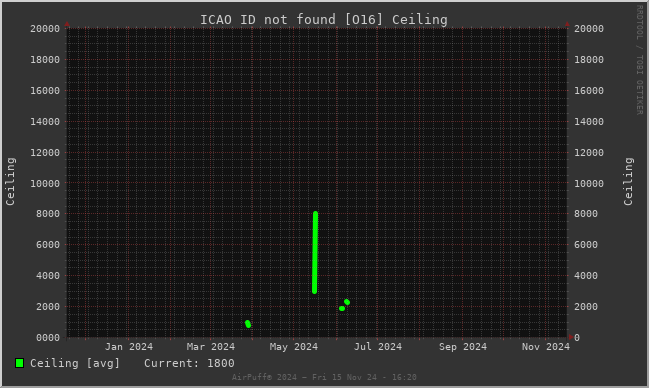This screenshot has height=388, width=649.
Task: Click the green Ceiling legend color swatch
Action: [19, 363]
